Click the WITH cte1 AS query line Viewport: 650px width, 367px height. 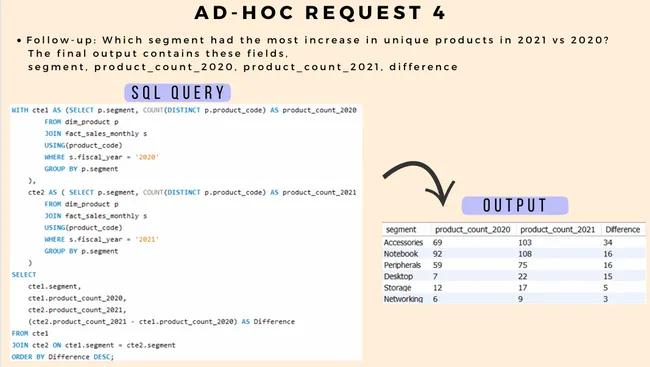click(x=184, y=110)
